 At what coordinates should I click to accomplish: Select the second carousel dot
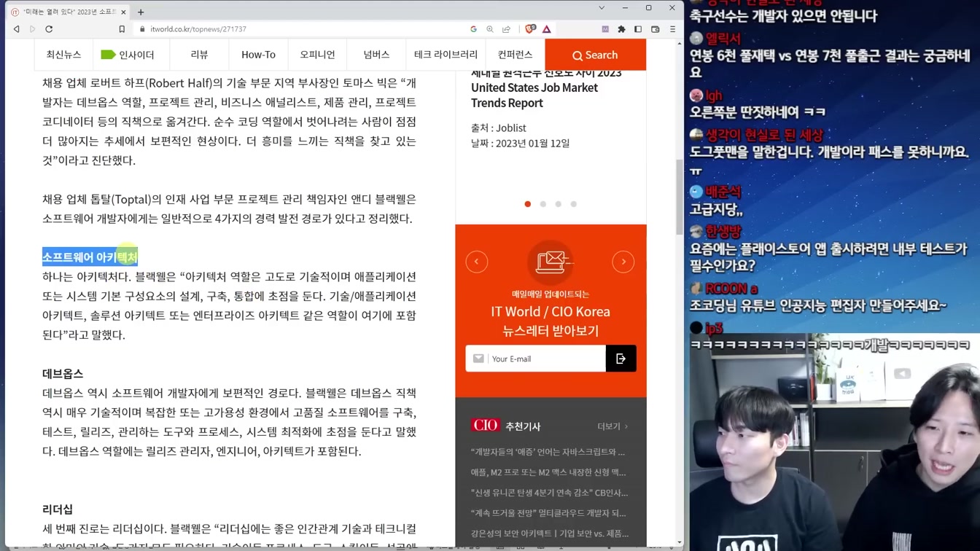click(543, 204)
